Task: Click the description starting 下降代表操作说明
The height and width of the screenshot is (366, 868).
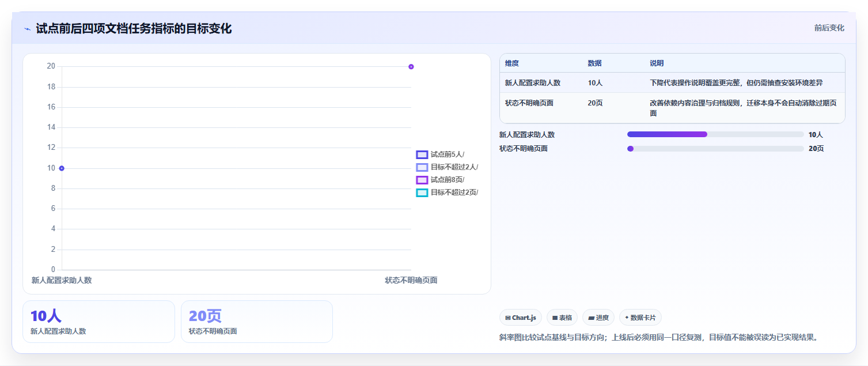Action: point(736,83)
